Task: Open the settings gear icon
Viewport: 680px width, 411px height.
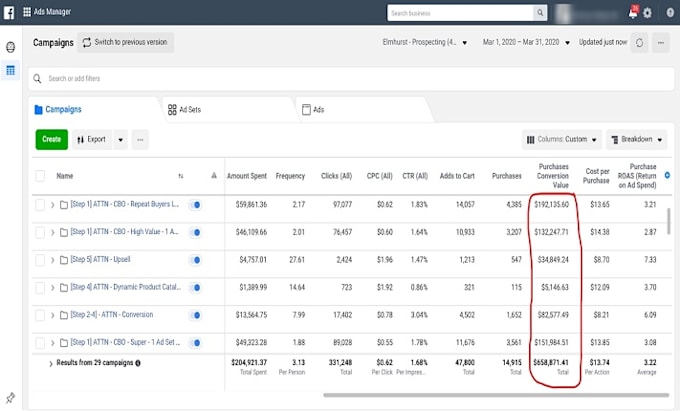Action: click(647, 13)
